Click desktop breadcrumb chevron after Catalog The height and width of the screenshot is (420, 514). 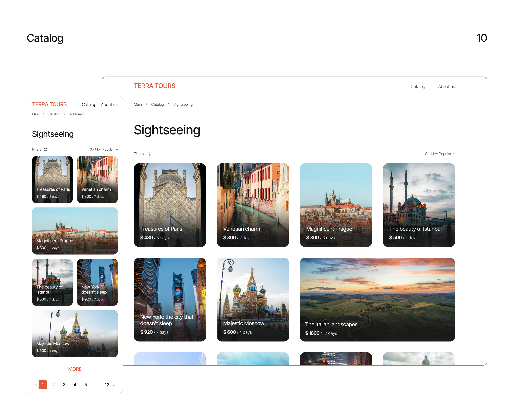point(169,104)
